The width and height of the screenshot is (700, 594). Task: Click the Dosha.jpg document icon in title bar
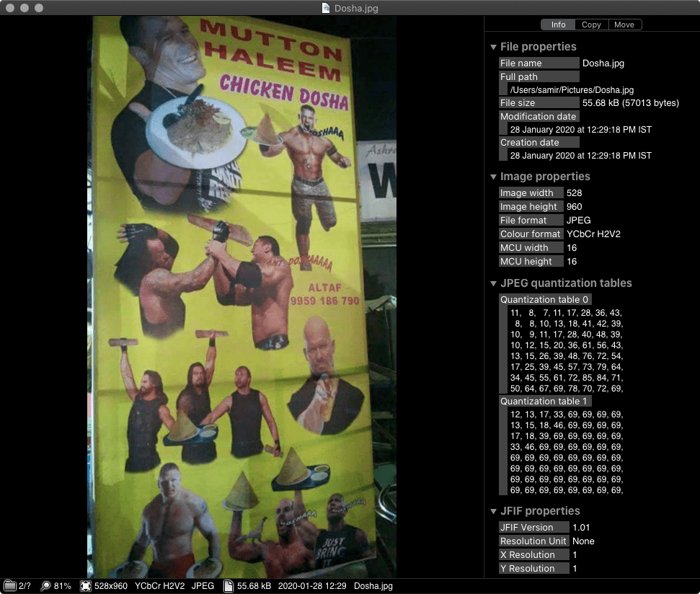326,8
